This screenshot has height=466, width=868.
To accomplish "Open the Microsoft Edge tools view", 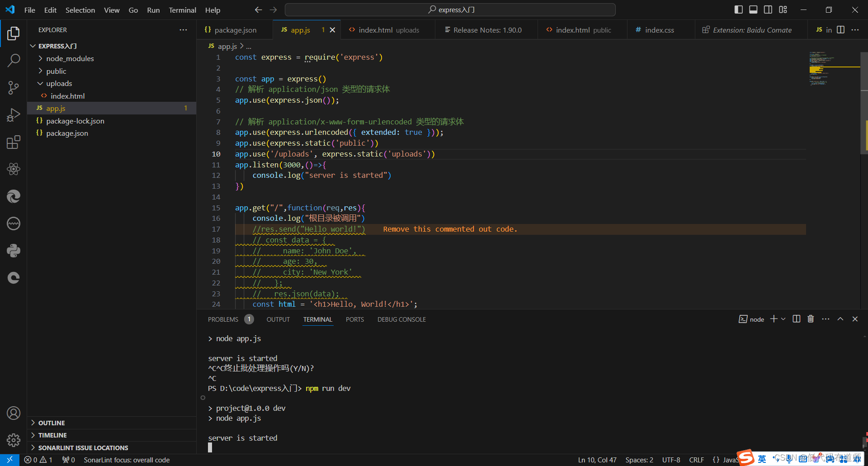I will [14, 196].
